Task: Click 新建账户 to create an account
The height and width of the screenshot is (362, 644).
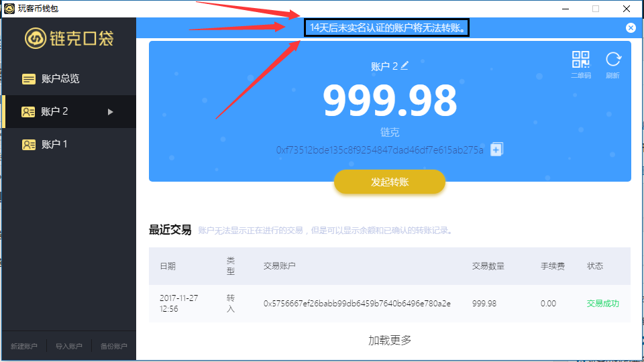Action: pyautogui.click(x=24, y=347)
